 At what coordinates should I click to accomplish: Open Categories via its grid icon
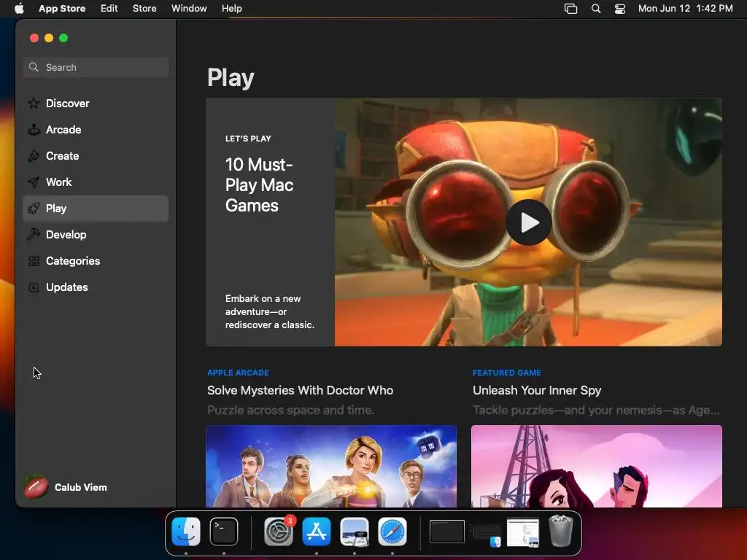34,261
